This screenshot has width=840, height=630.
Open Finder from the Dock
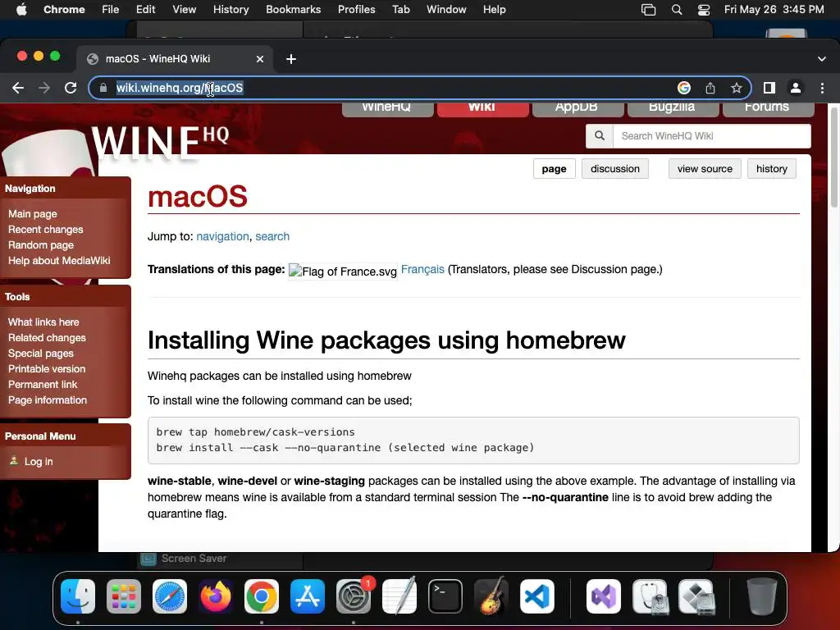(x=78, y=596)
